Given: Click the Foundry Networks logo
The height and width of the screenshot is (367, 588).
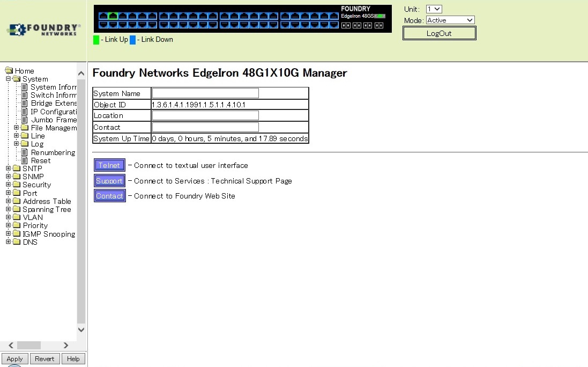Looking at the screenshot, I should [x=43, y=30].
